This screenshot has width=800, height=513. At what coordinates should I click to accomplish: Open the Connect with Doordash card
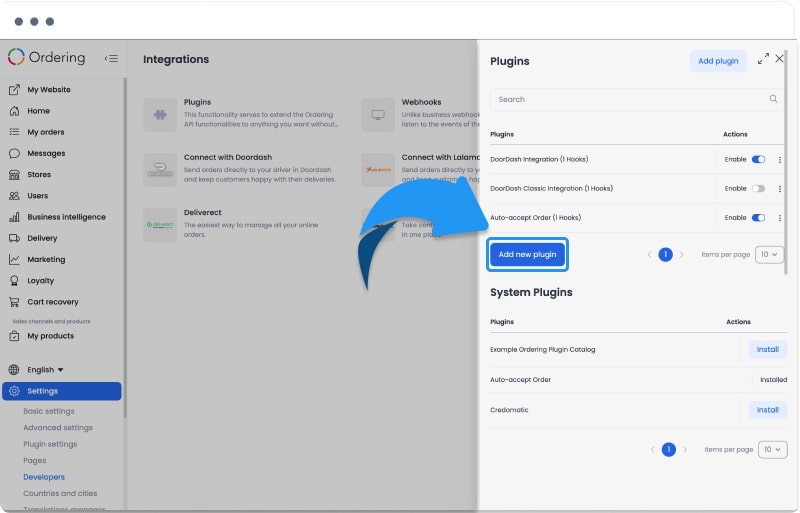tap(241, 168)
